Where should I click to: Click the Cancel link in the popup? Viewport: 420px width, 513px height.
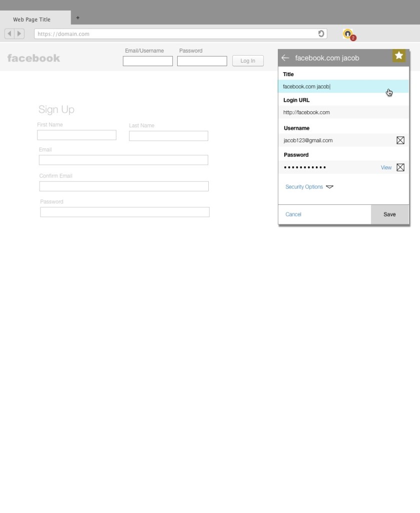[293, 214]
